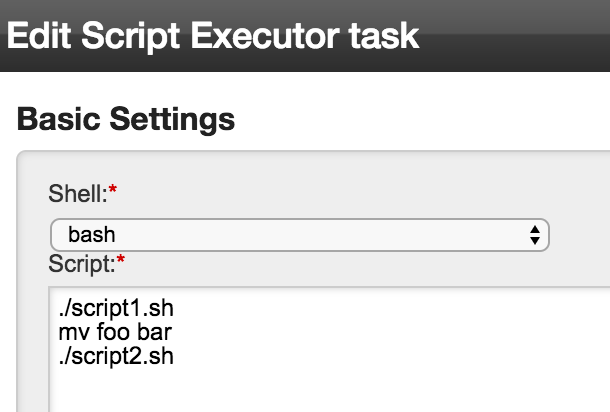Click the Script field label
Image resolution: width=610 pixels, height=412 pixels.
click(82, 264)
